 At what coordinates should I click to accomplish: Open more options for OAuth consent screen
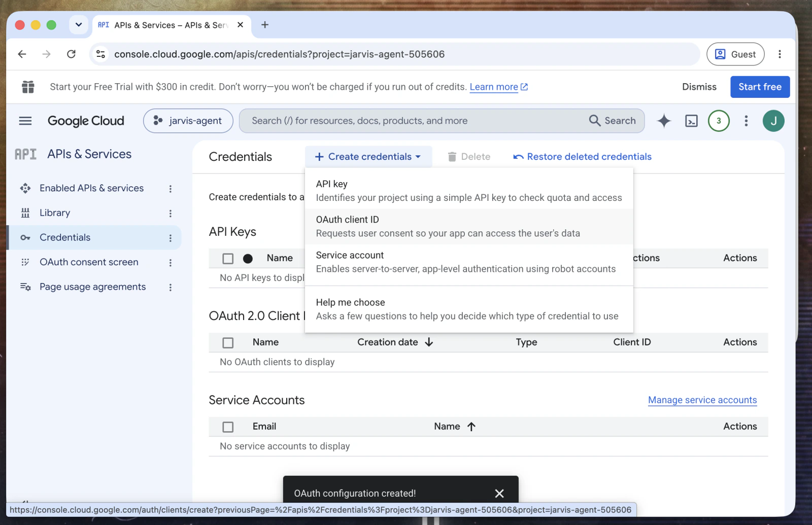(x=171, y=263)
